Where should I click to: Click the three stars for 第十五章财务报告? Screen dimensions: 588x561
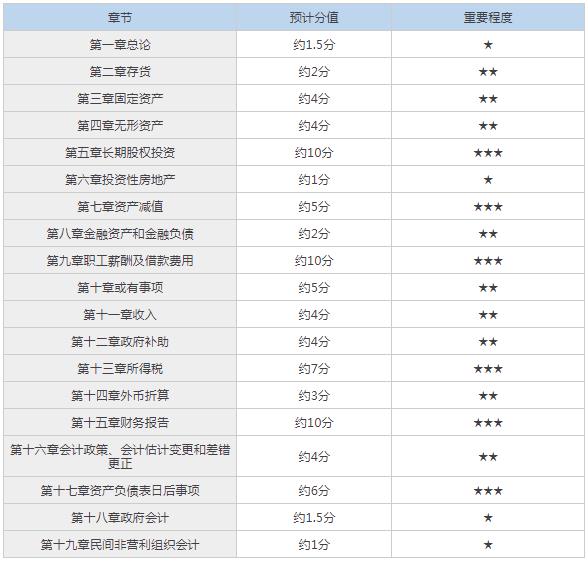(x=488, y=423)
